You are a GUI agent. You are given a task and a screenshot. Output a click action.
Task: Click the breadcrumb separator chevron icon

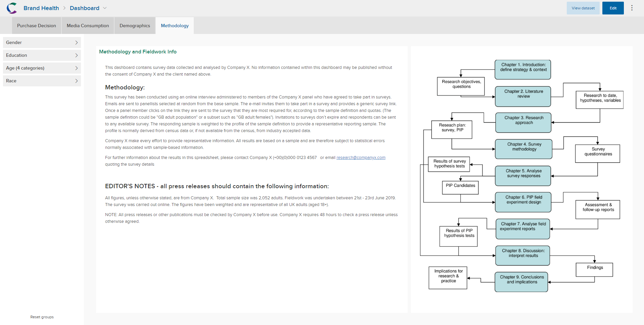pyautogui.click(x=64, y=8)
